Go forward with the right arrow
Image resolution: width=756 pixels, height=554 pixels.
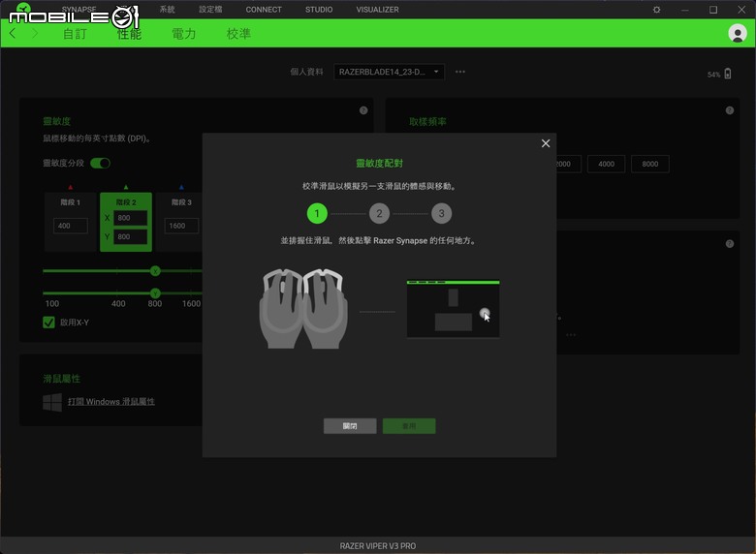pos(34,33)
